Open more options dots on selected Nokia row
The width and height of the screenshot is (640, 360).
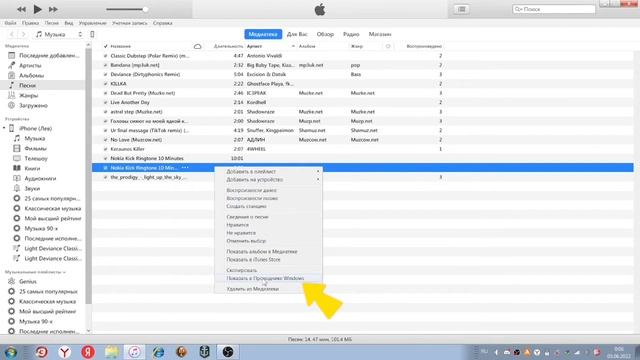(185, 168)
